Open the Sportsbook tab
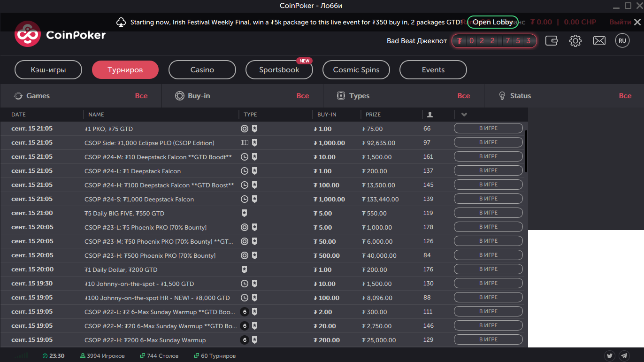Viewport: 644px width, 362px height. click(x=279, y=70)
